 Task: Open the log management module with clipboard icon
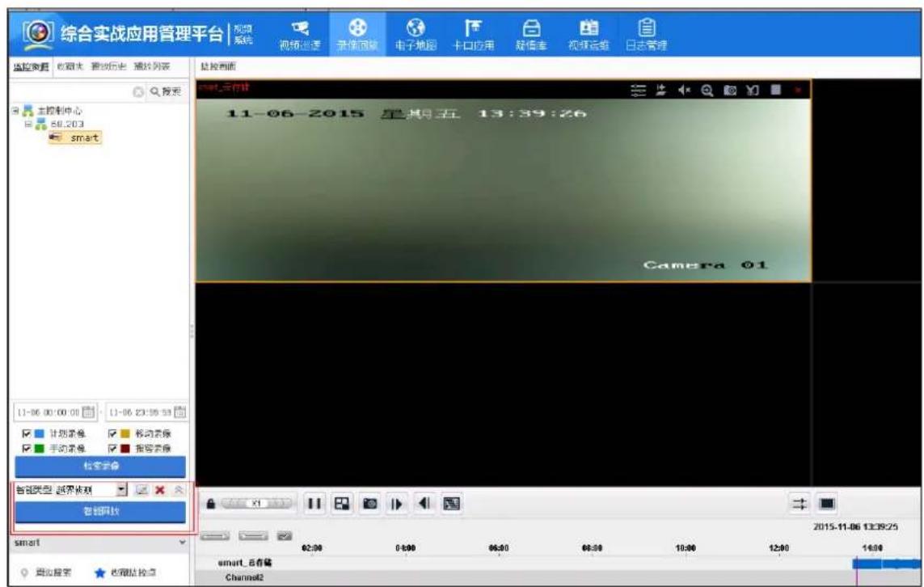click(647, 35)
